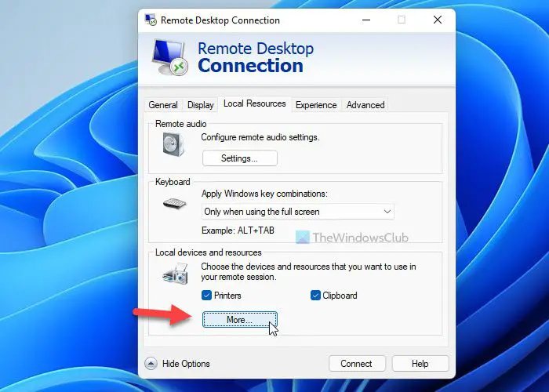Click the Clipboard checkbox label text
The height and width of the screenshot is (392, 549).
point(340,296)
